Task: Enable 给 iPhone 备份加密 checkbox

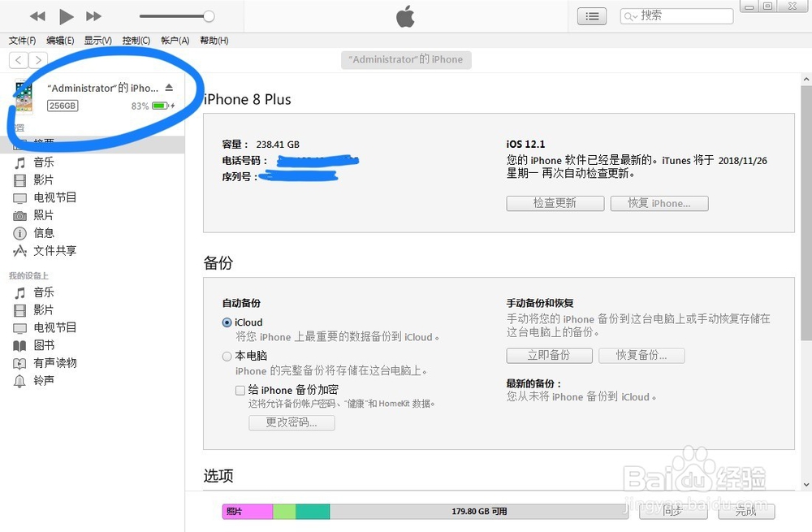Action: [240, 390]
